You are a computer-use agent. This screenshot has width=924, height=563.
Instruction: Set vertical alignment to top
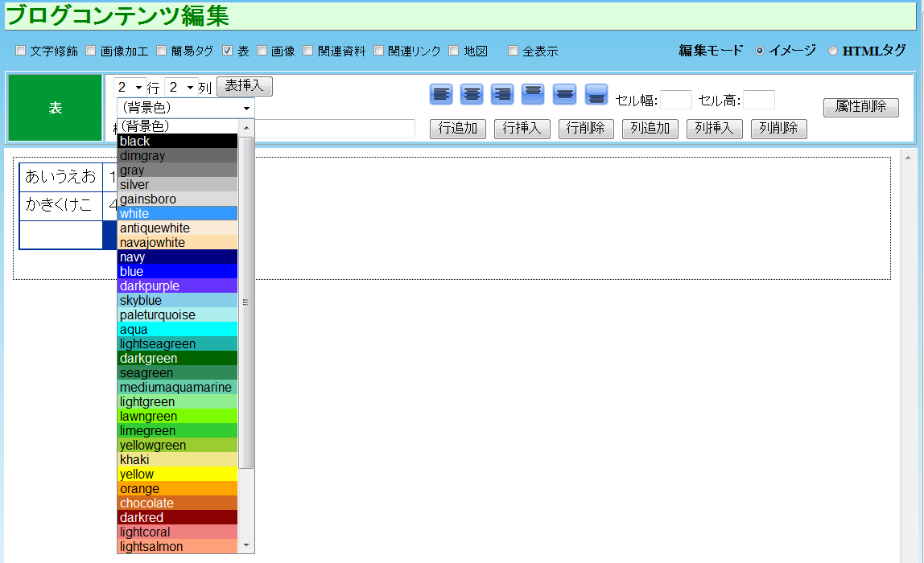pos(533,94)
